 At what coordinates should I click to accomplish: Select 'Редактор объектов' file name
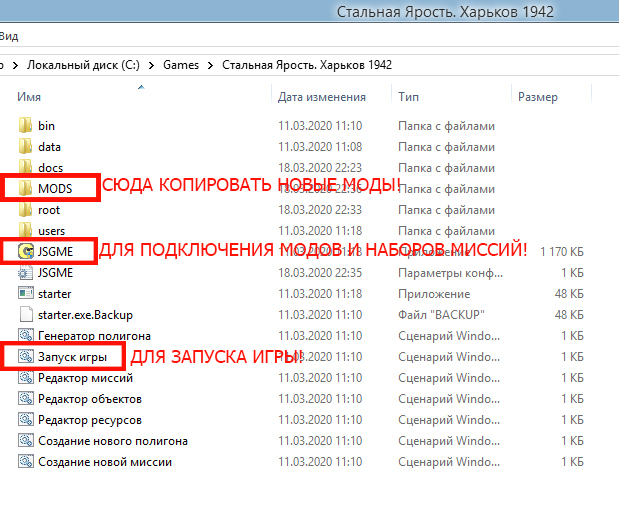coord(90,399)
